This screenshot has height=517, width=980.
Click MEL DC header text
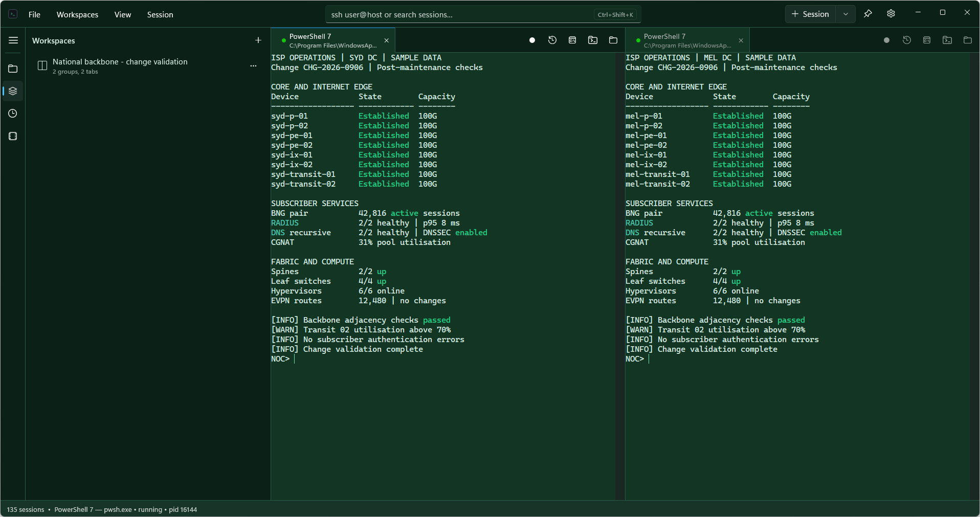click(x=718, y=58)
